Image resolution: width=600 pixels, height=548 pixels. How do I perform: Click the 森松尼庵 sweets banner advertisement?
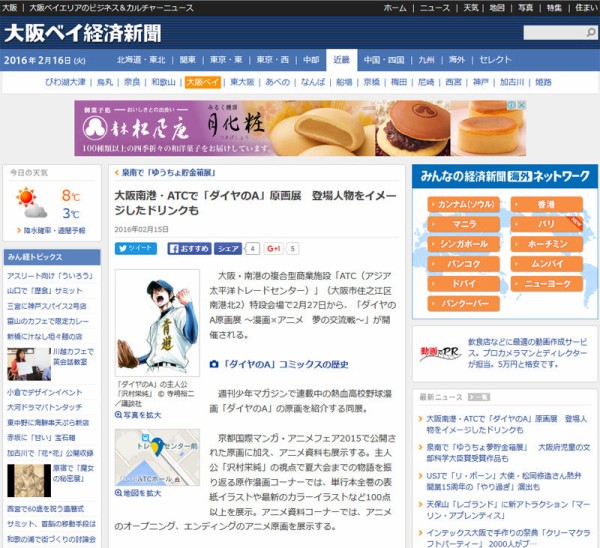pyautogui.click(x=300, y=128)
